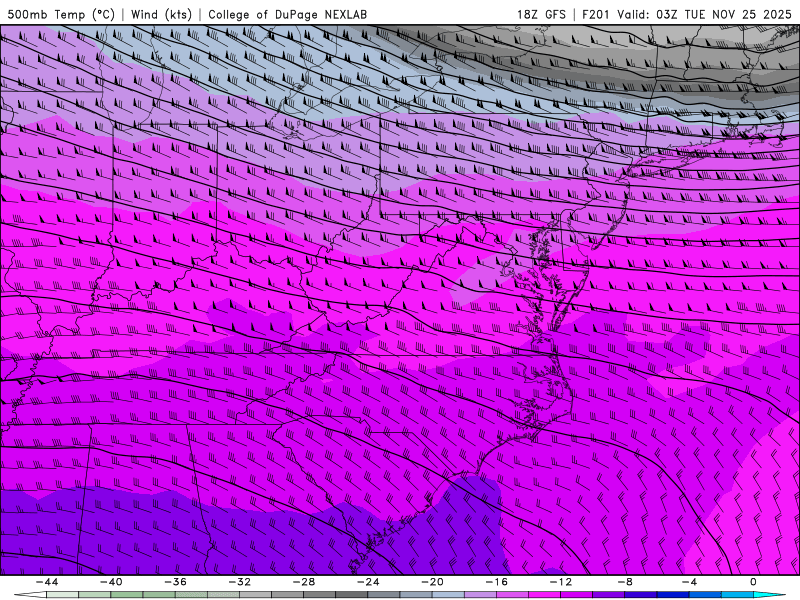Click the -36 colorbar label

click(176, 582)
